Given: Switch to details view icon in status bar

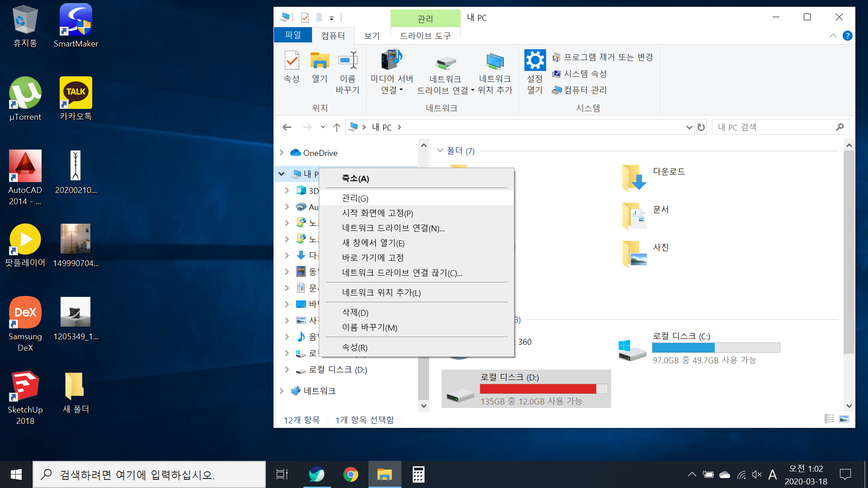Looking at the screenshot, I should point(829,419).
